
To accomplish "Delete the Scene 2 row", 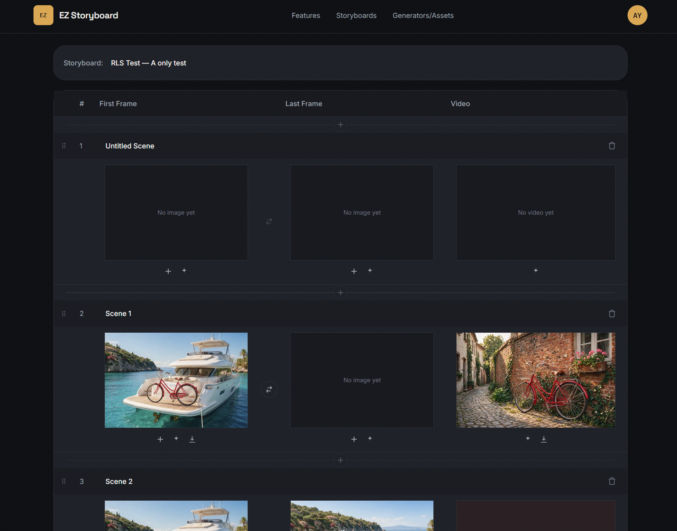I will 611,481.
